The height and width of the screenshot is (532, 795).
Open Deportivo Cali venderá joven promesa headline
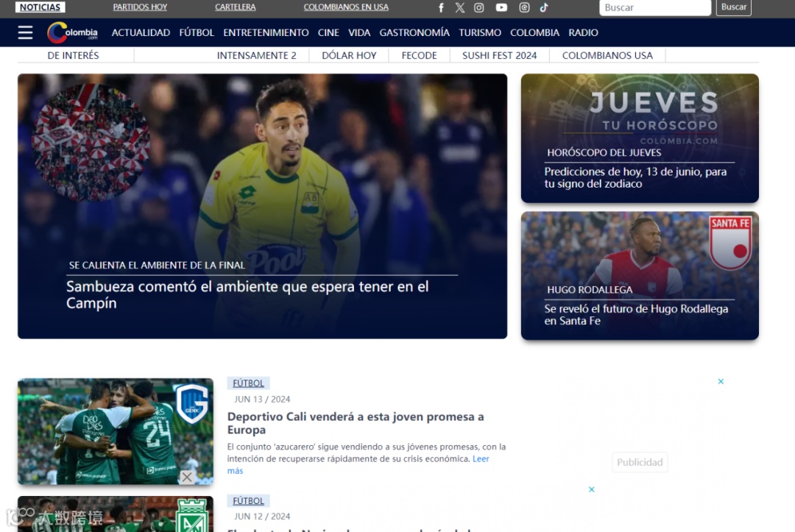click(x=356, y=423)
